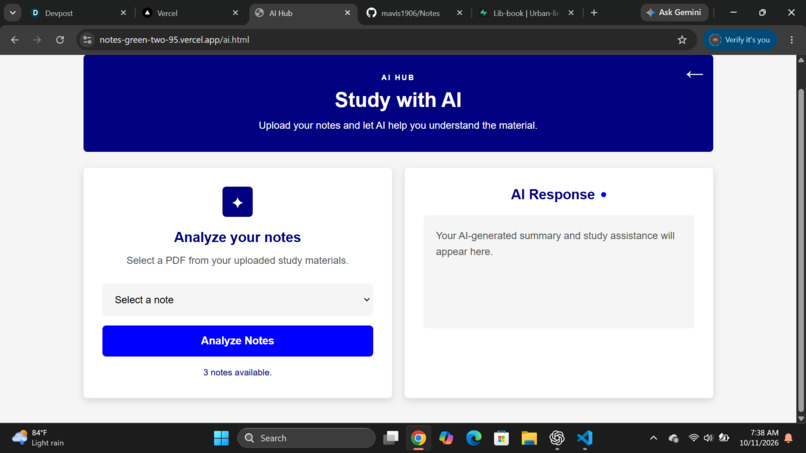The image size is (806, 453).
Task: Show hidden system tray icons
Action: pos(653,438)
